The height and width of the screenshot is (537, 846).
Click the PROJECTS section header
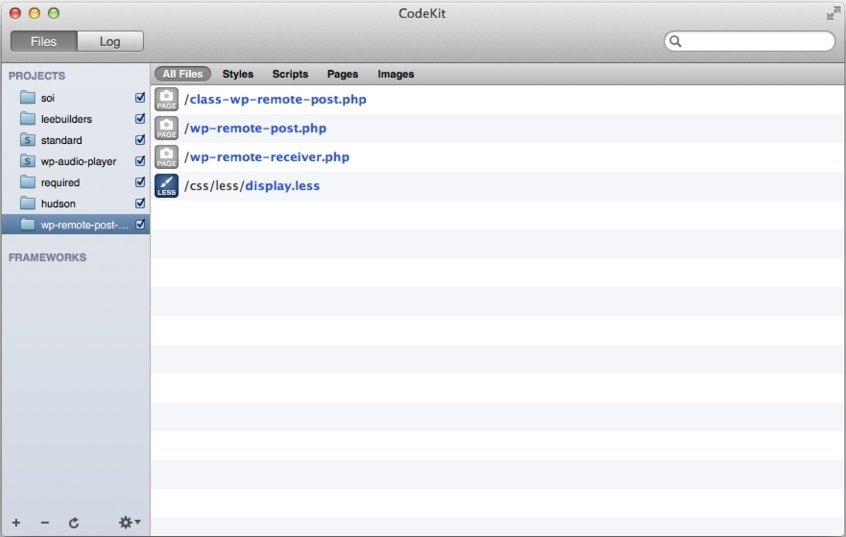click(37, 76)
